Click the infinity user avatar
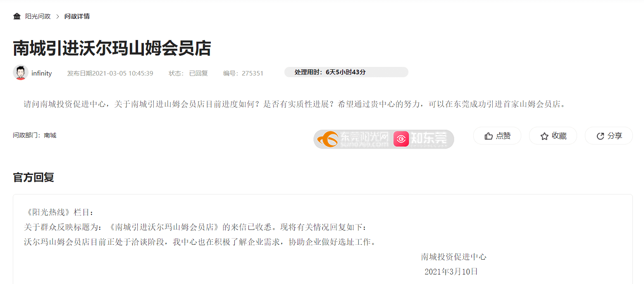This screenshot has width=644, height=284. click(21, 73)
